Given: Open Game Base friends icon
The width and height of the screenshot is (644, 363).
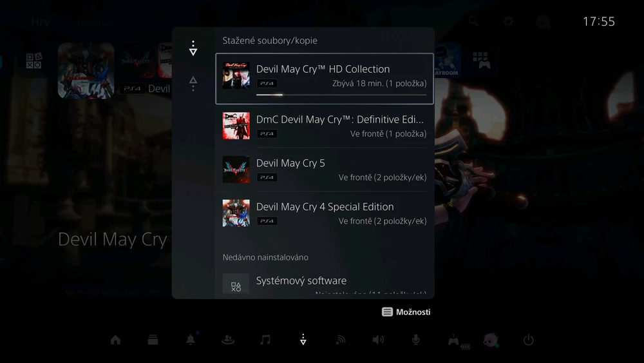Looking at the screenshot, I should pyautogui.click(x=228, y=340).
